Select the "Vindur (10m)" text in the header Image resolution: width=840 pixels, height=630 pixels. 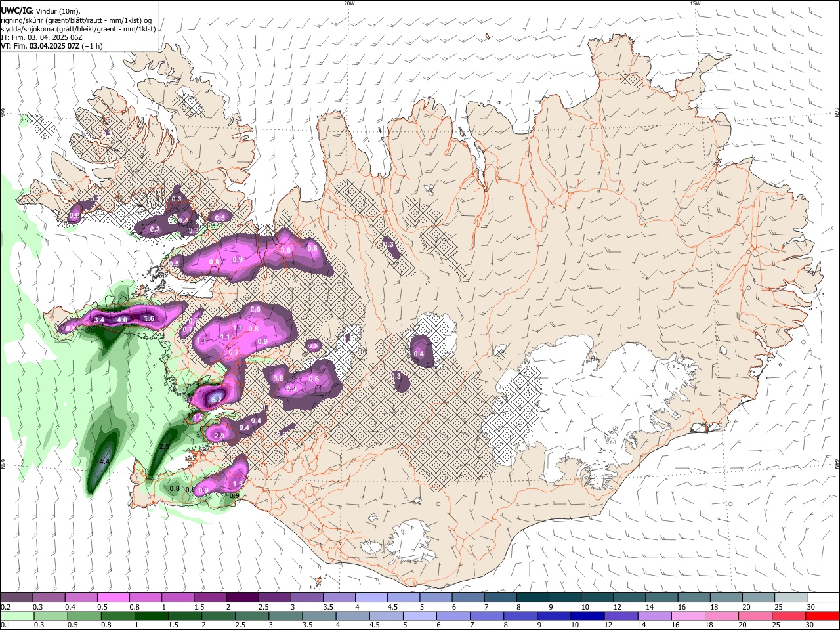tap(58, 11)
